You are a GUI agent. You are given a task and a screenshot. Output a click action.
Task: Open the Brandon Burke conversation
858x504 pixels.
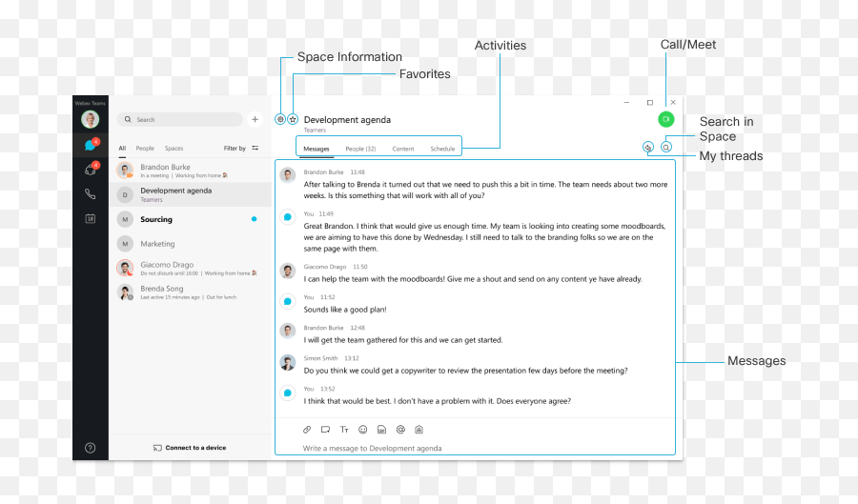click(191, 171)
